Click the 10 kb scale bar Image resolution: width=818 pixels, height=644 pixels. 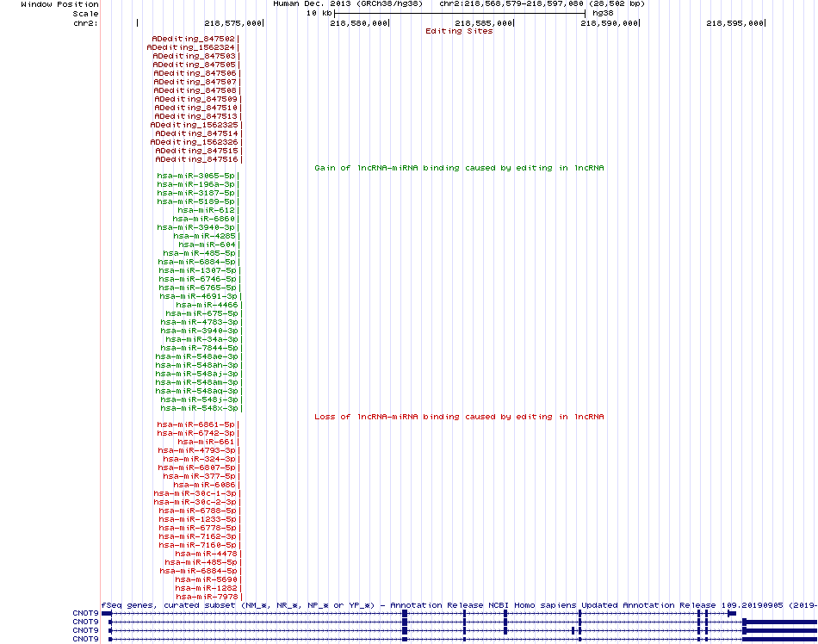(x=460, y=13)
